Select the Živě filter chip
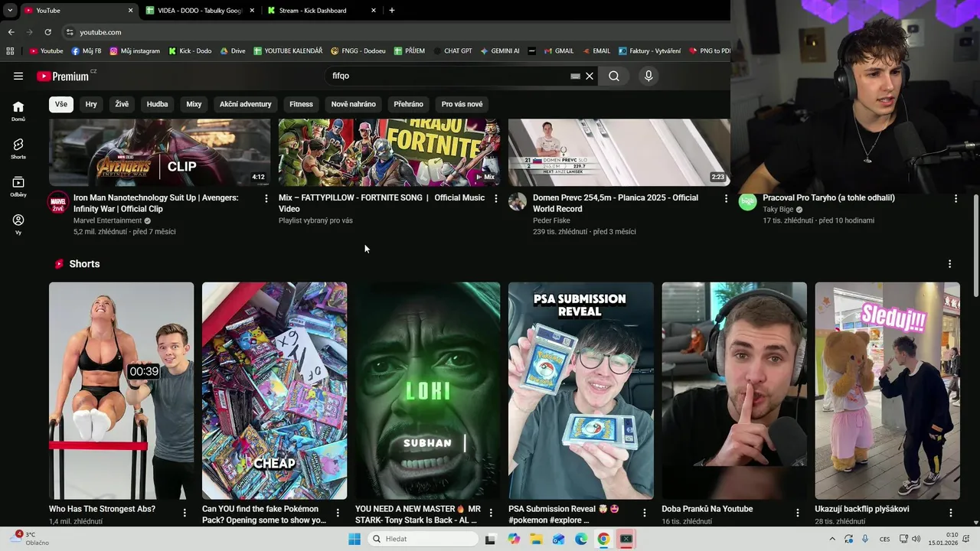980x551 pixels. point(122,104)
